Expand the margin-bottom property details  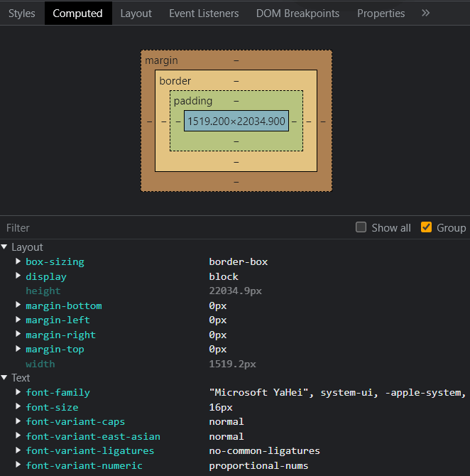click(18, 305)
